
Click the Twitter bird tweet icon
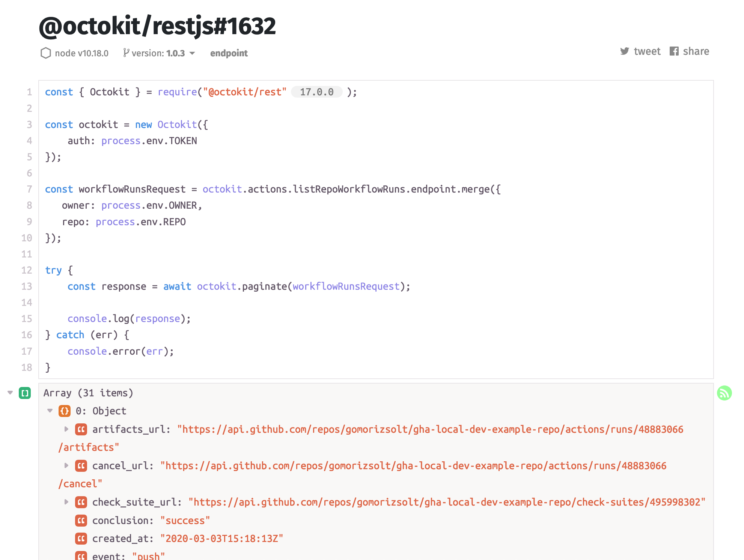tap(624, 51)
